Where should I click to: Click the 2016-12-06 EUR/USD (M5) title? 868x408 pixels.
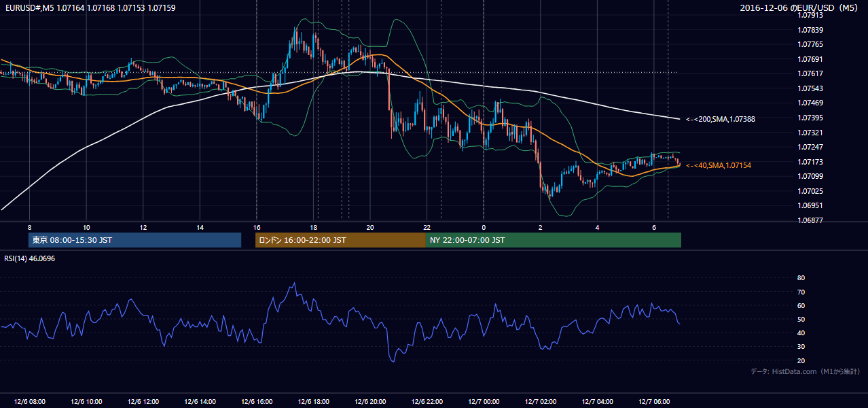pyautogui.click(x=799, y=8)
